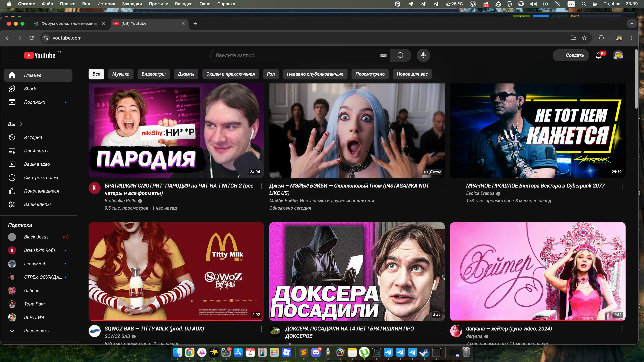Select Недавно опубликованные chip
Viewport: 644px width, 362px height.
[315, 74]
